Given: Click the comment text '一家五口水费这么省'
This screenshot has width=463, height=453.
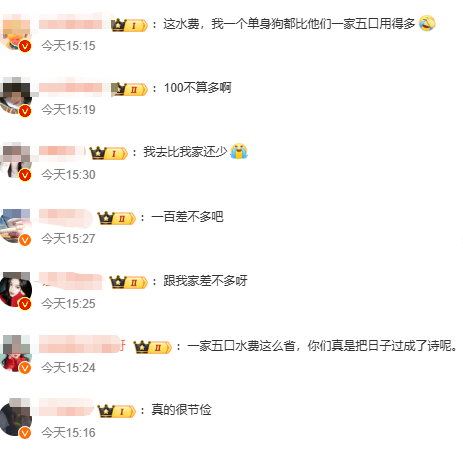Looking at the screenshot, I should pos(241,346).
